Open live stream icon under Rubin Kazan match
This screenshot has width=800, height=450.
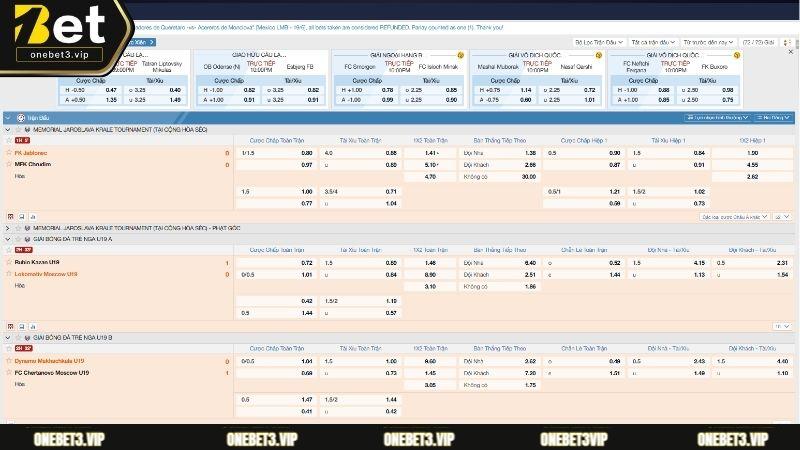click(x=21, y=327)
